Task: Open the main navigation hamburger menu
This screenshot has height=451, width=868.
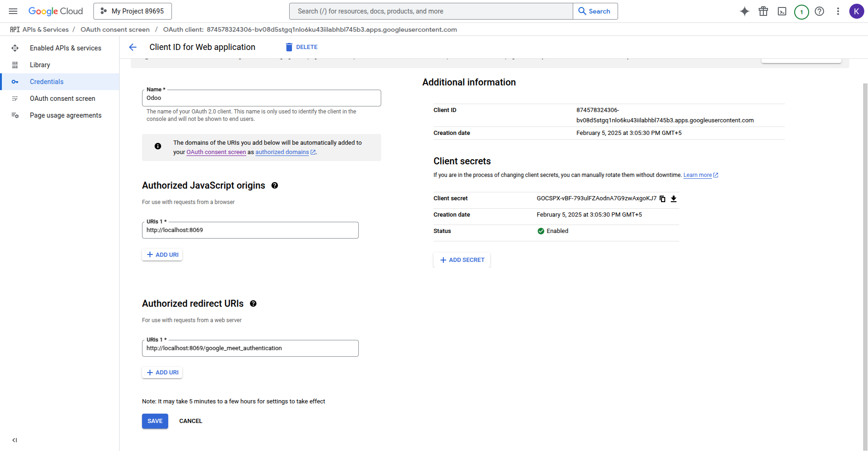Action: (x=13, y=11)
